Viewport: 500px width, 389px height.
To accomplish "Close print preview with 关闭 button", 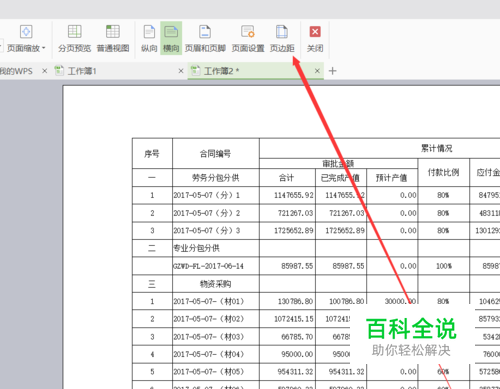I will tap(315, 38).
